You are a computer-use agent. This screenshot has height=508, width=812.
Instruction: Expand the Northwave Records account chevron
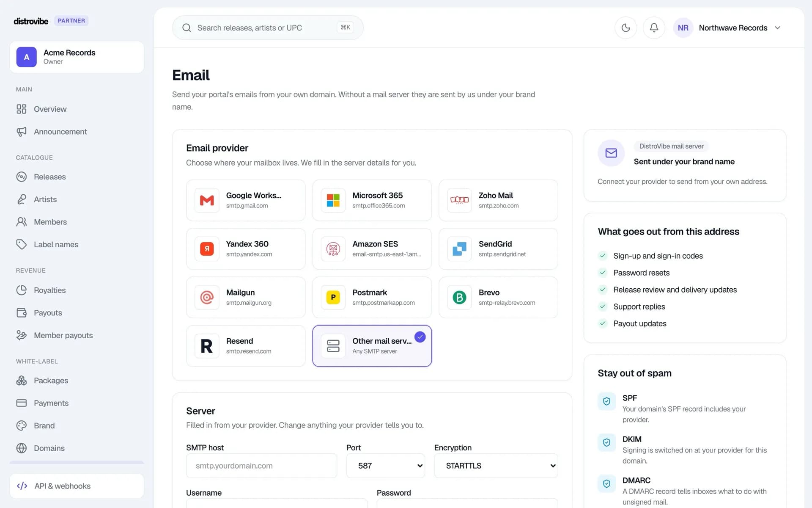(777, 28)
